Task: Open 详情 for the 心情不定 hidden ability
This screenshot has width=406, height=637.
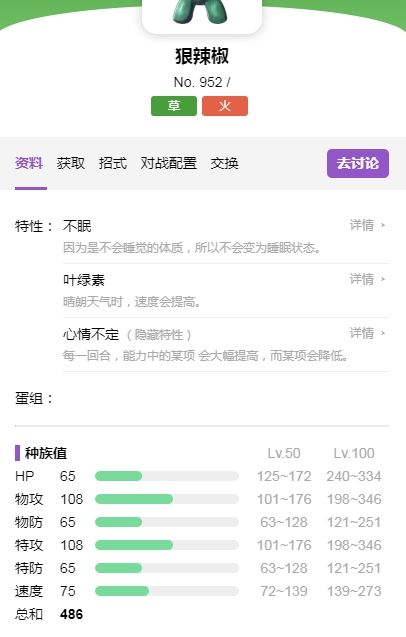Action: click(362, 333)
